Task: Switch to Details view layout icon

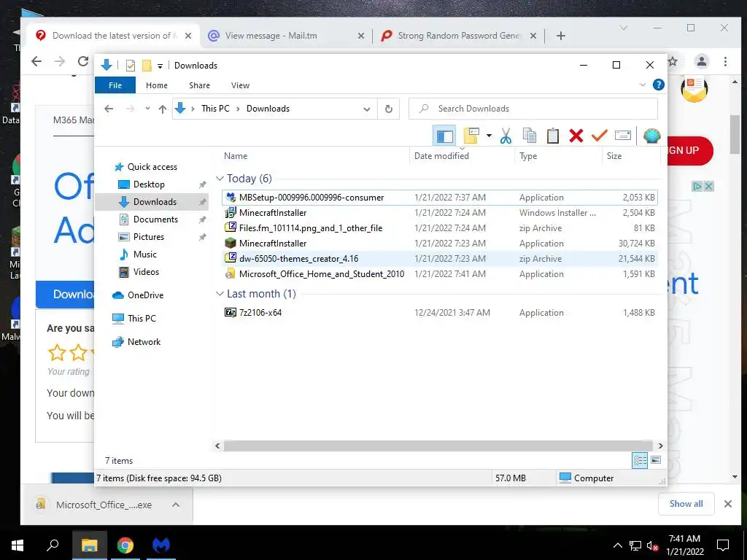Action: (640, 461)
